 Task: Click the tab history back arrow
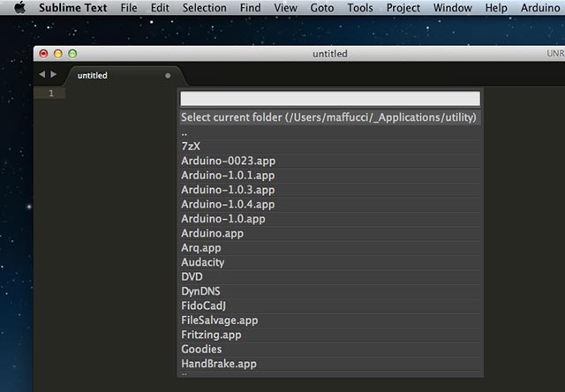tap(41, 75)
